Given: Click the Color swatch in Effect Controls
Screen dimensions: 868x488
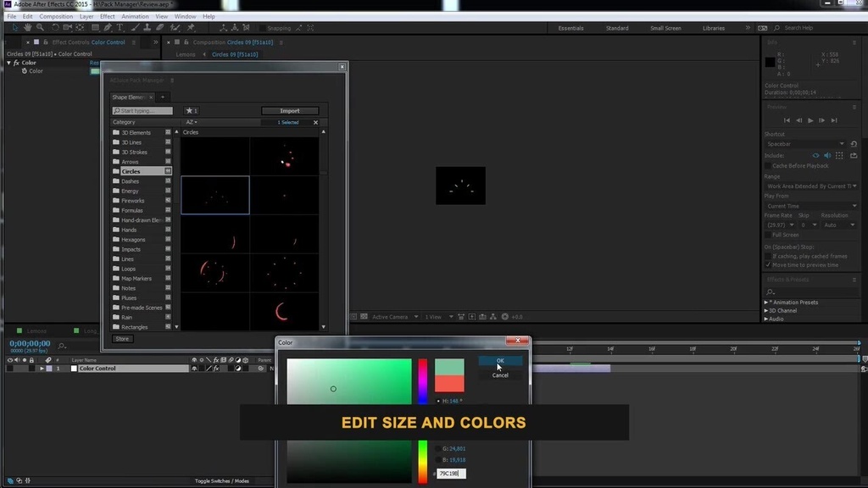Looking at the screenshot, I should (x=95, y=71).
